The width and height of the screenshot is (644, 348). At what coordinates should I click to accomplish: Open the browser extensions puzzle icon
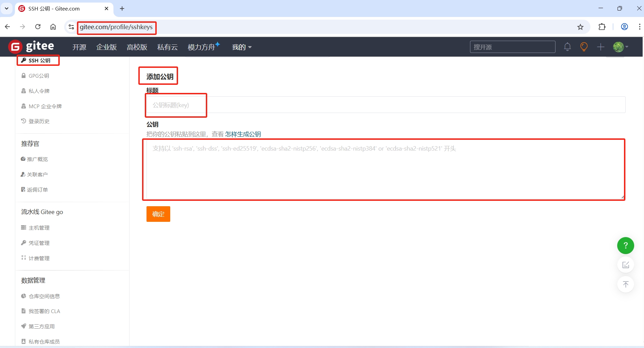click(x=602, y=27)
